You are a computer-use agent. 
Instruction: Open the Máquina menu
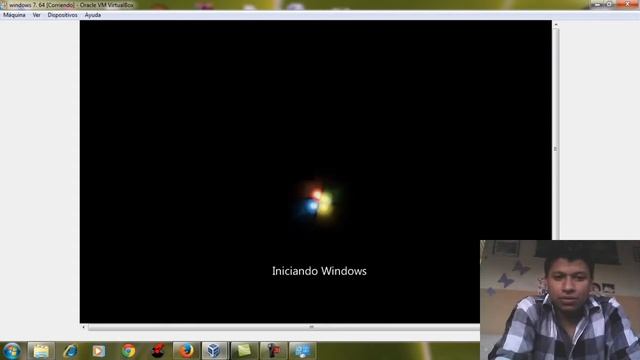tap(14, 15)
